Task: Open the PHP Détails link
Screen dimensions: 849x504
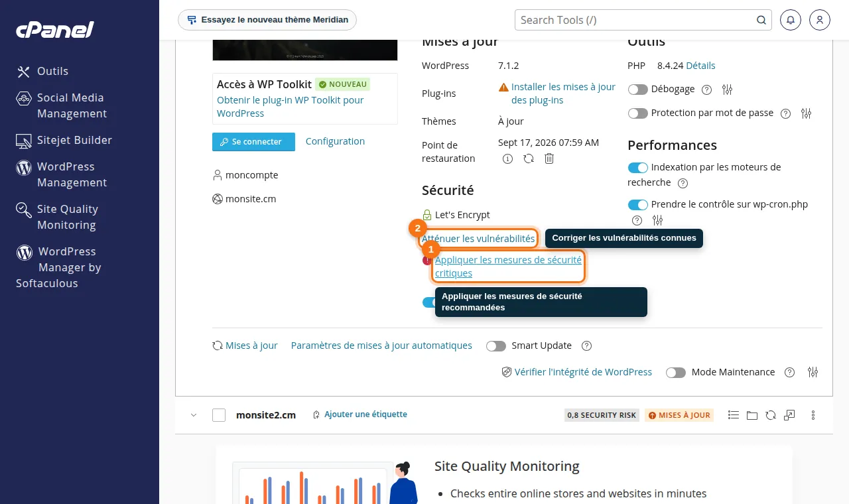Action: (700, 66)
